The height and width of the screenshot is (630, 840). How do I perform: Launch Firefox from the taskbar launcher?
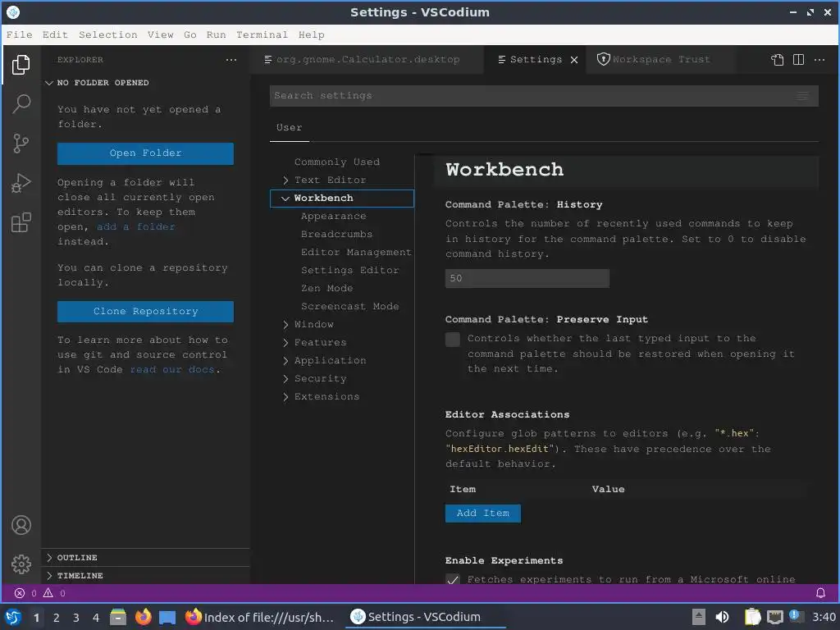click(143, 617)
